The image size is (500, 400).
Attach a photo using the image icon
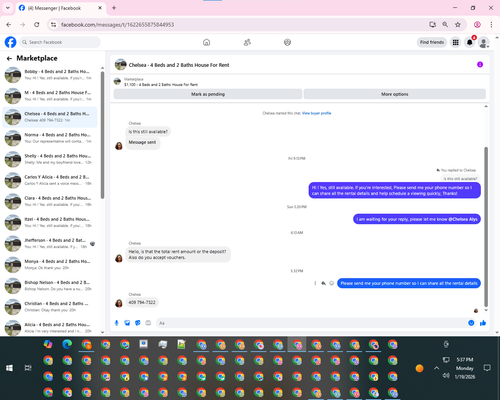127,323
